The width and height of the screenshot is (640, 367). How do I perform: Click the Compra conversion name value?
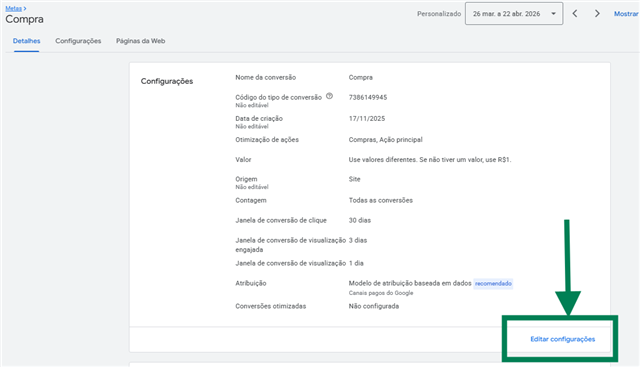coord(360,77)
